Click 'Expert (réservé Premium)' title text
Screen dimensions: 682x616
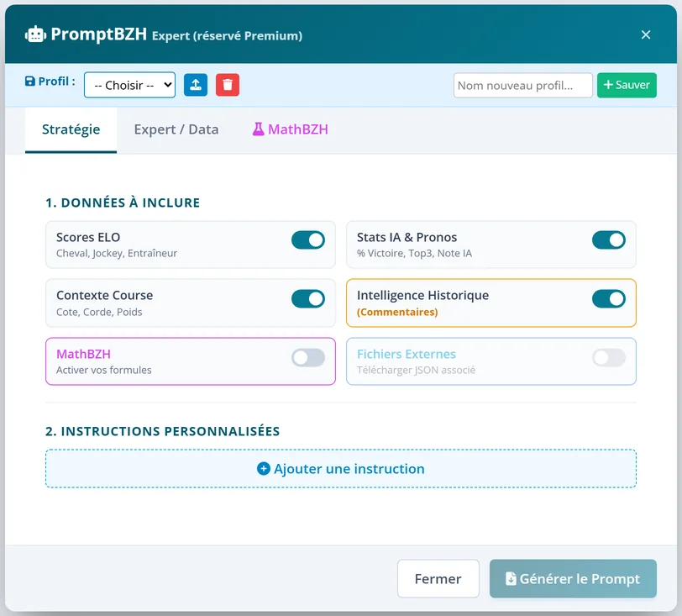tap(227, 35)
